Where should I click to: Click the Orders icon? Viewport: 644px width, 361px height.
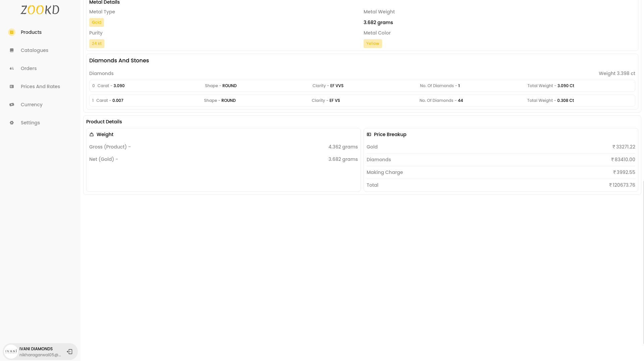tap(12, 68)
